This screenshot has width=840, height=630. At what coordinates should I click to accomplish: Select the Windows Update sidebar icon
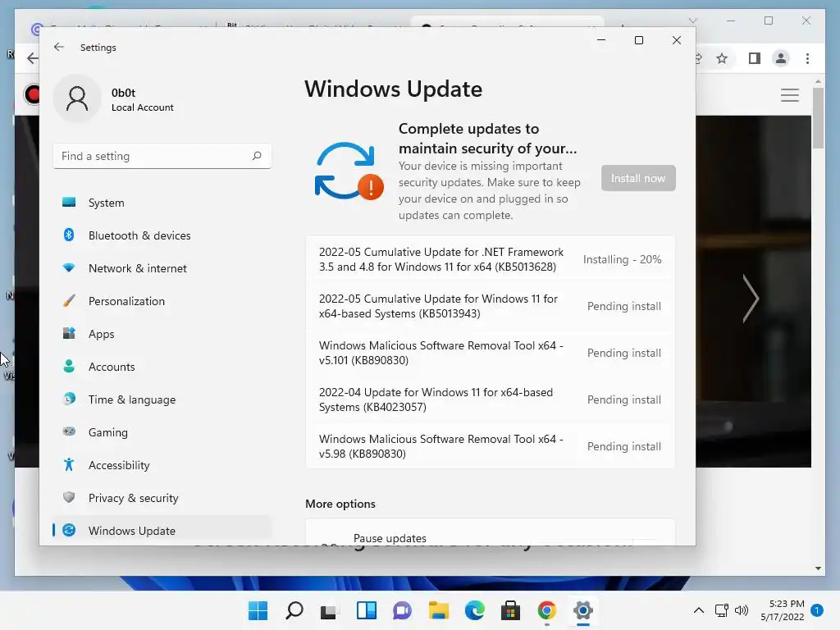69,531
